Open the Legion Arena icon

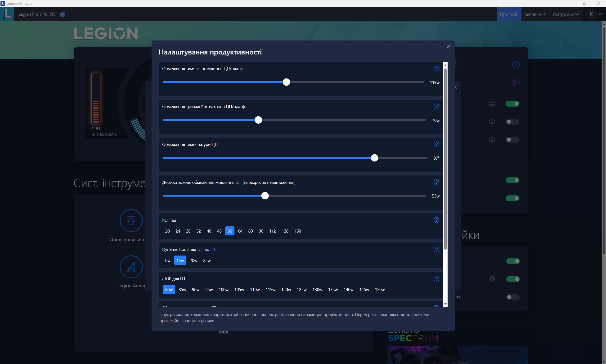[131, 267]
